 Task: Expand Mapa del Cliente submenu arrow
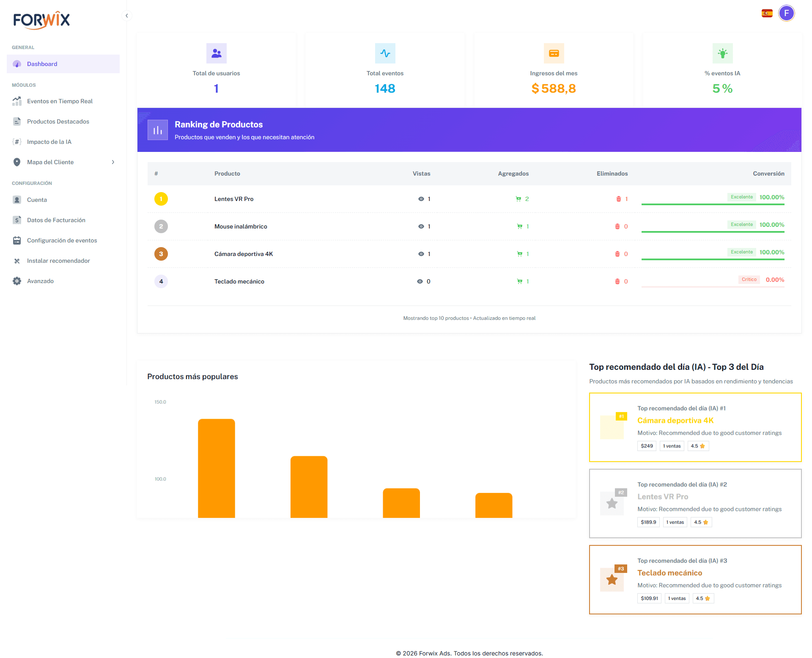[x=113, y=162]
